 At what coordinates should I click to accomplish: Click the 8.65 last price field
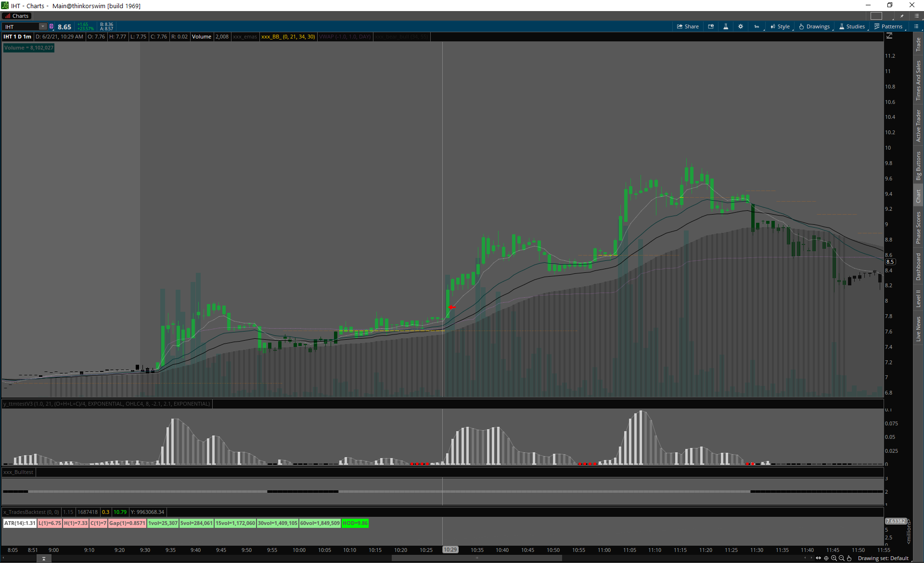coord(64,27)
